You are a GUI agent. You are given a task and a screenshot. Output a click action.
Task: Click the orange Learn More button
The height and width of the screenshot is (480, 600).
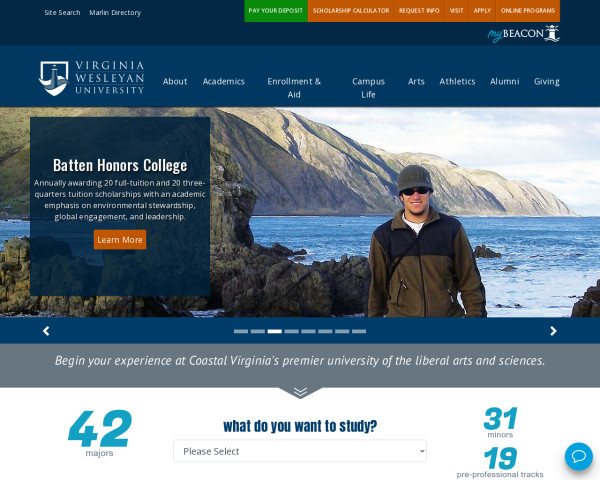click(x=120, y=240)
